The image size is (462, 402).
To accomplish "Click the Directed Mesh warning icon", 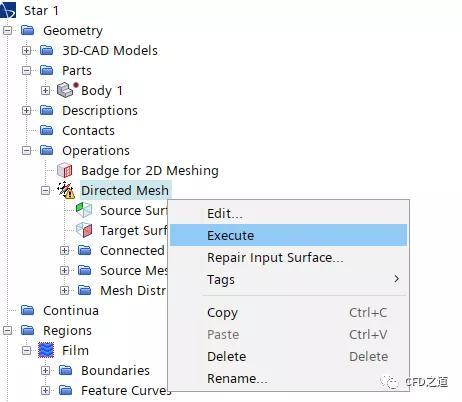I will pos(66,190).
